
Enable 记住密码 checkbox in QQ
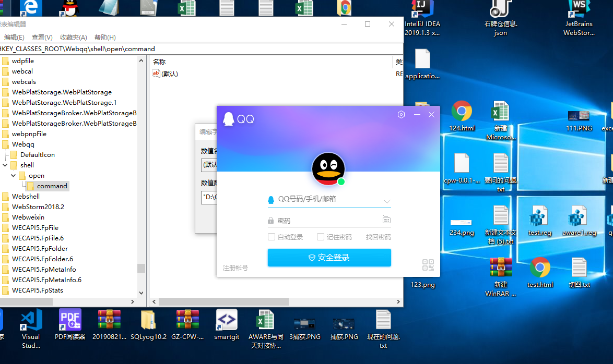point(321,237)
